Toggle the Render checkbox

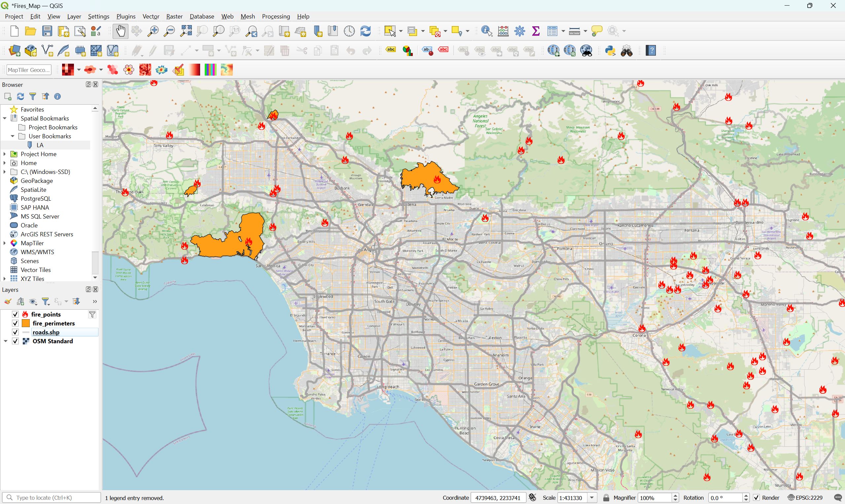point(756,498)
